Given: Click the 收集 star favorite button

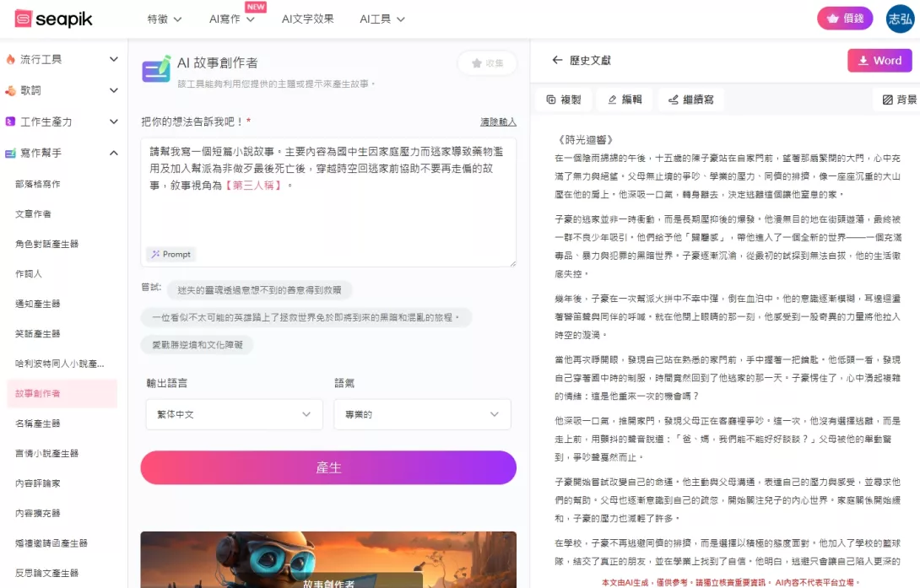Looking at the screenshot, I should [x=487, y=63].
